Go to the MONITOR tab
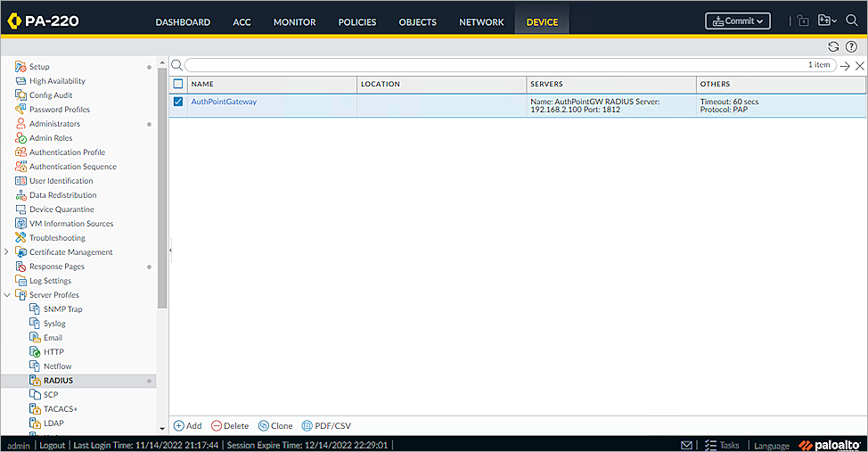 tap(294, 22)
